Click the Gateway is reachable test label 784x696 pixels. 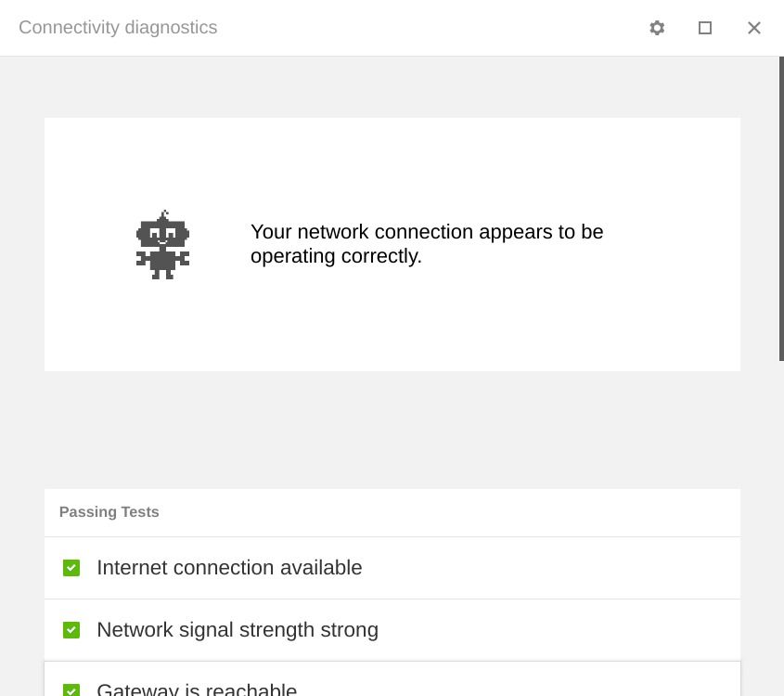[x=197, y=689]
